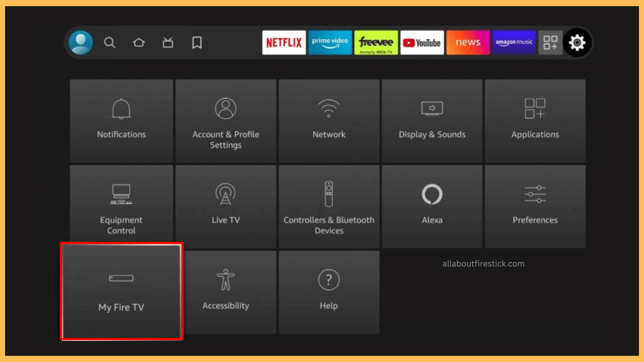This screenshot has width=644, height=362.
Task: Open the Settings gear icon
Action: tap(577, 43)
